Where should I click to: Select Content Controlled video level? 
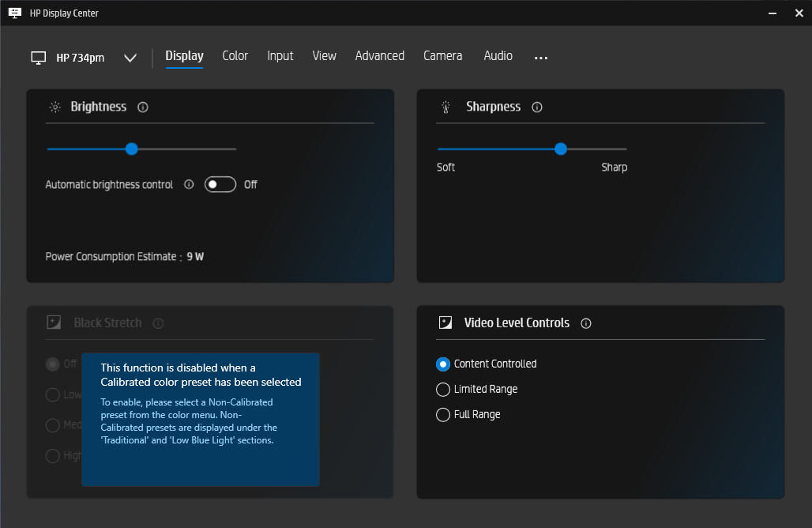coord(443,364)
